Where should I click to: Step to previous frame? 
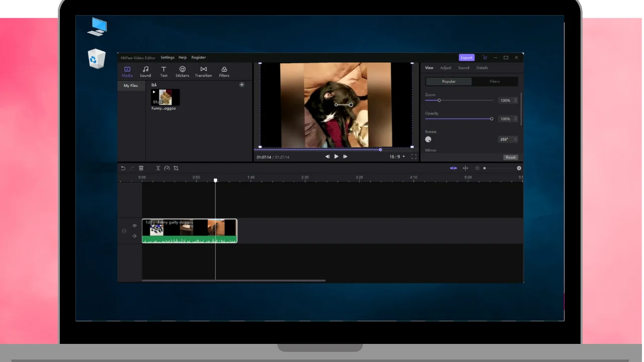click(x=328, y=156)
